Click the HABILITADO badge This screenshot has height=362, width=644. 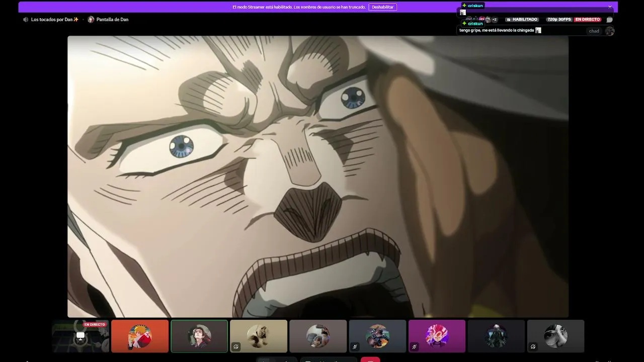click(522, 20)
